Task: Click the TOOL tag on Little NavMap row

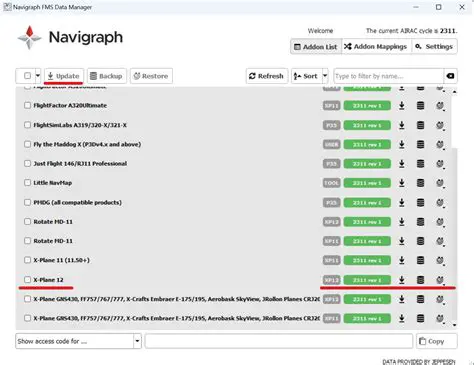Action: pos(331,183)
